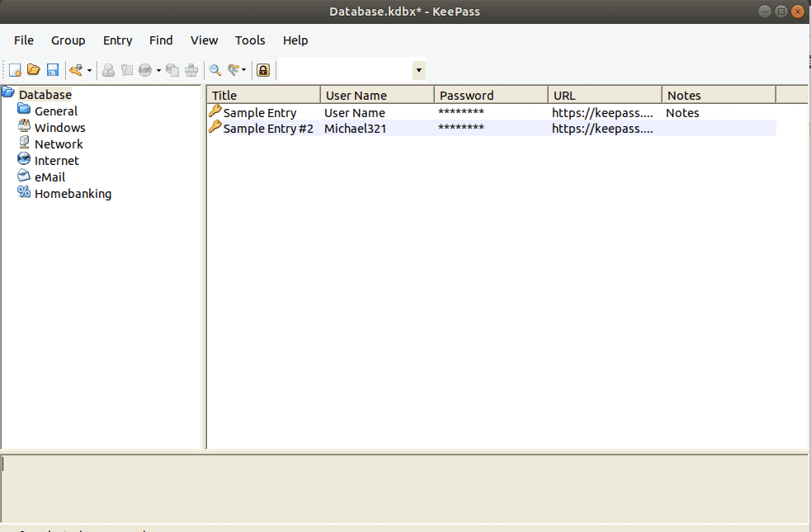The height and width of the screenshot is (532, 811).
Task: Open a database with the folder icon
Action: click(x=33, y=70)
